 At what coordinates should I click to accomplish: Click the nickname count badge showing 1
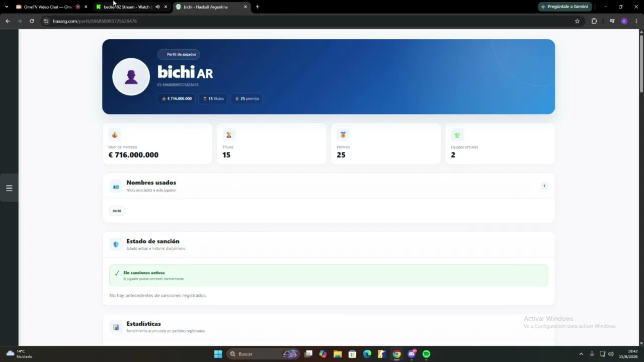544,186
